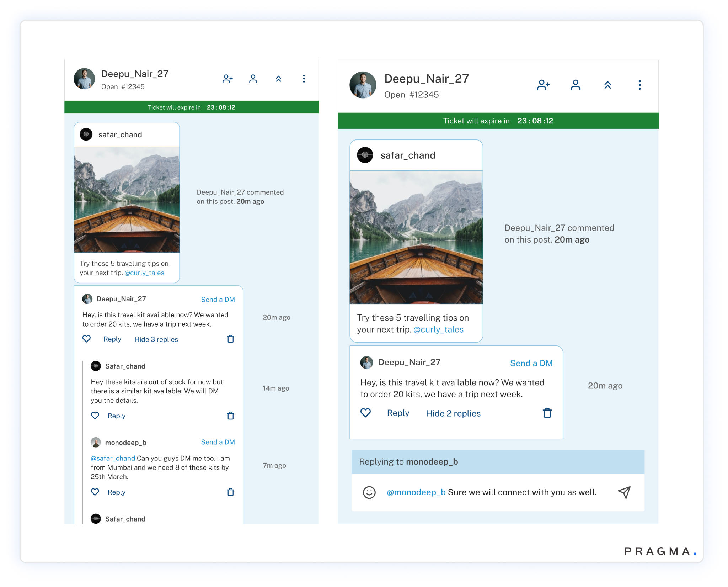Image resolution: width=728 pixels, height=587 pixels.
Task: Click Send a DM in right panel comment
Action: [531, 363]
